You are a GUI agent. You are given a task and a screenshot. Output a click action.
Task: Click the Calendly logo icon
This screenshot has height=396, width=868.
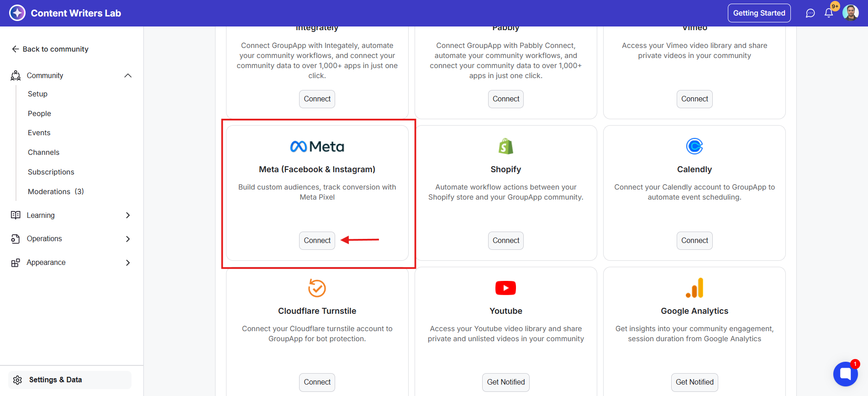tap(694, 146)
